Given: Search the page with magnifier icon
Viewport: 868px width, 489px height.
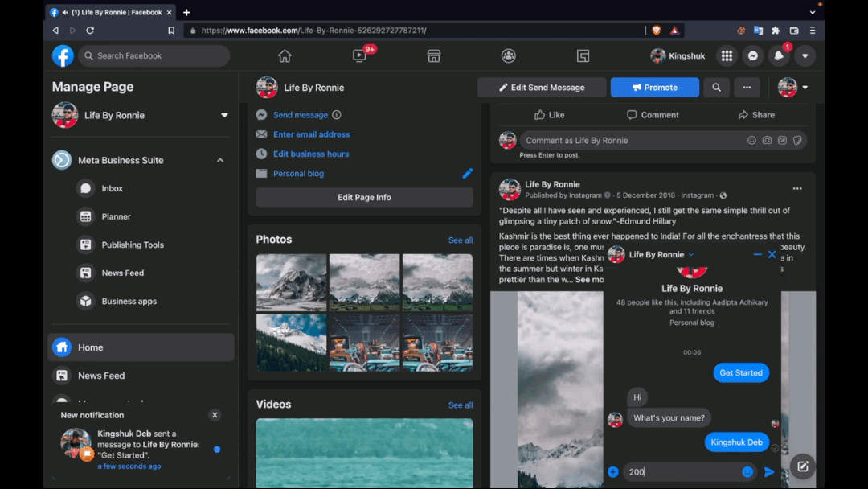Looking at the screenshot, I should (x=716, y=88).
